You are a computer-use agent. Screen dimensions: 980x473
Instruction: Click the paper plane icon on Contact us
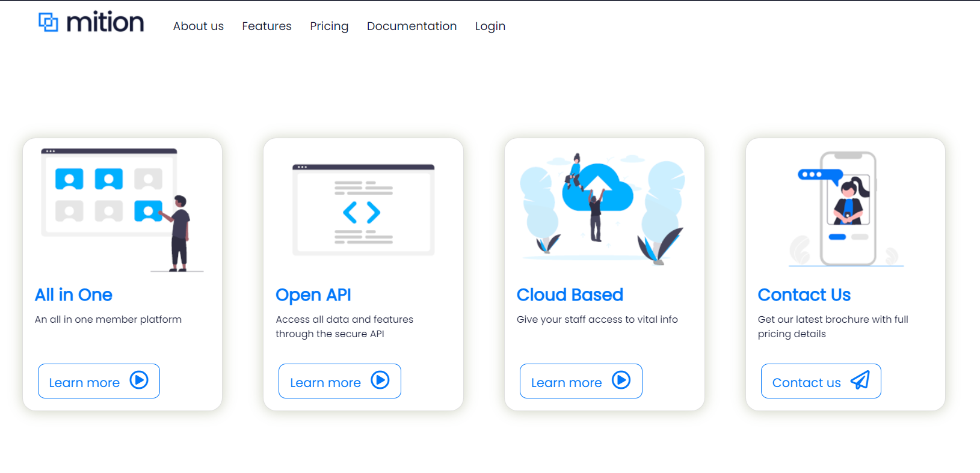[x=860, y=380]
